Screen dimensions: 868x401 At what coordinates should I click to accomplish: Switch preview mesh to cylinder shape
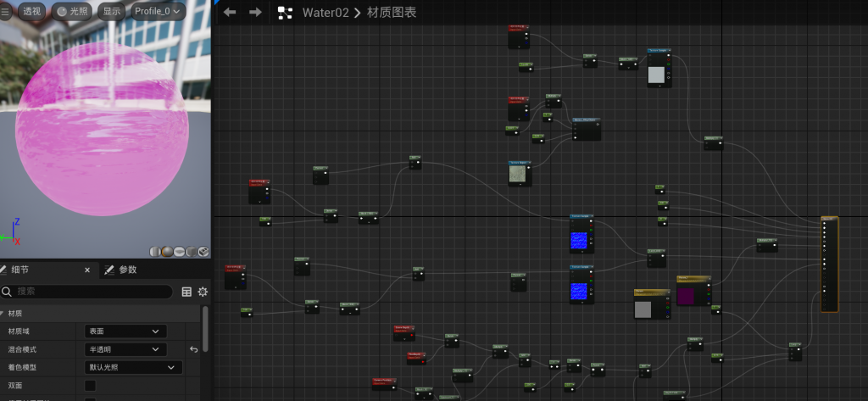point(156,252)
